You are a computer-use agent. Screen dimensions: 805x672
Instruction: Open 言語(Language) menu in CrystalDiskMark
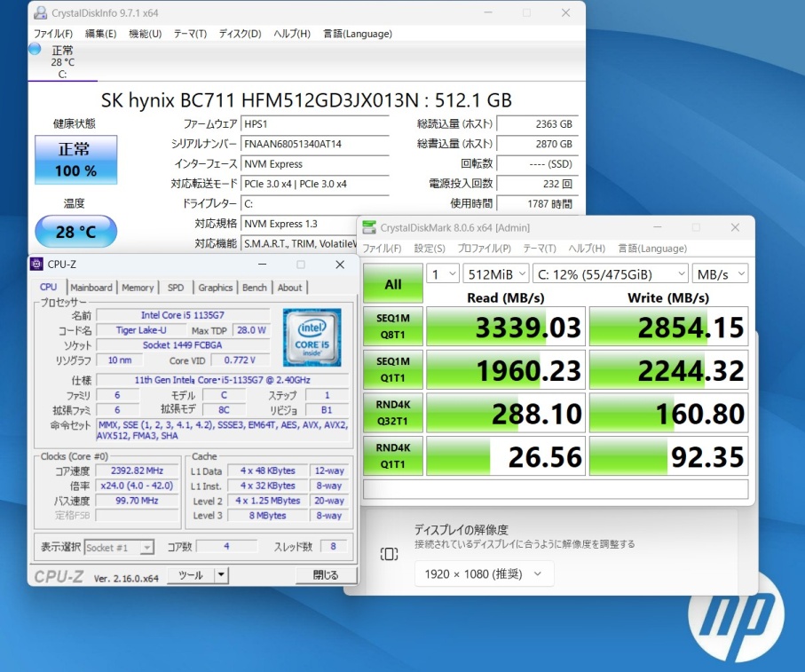click(652, 249)
